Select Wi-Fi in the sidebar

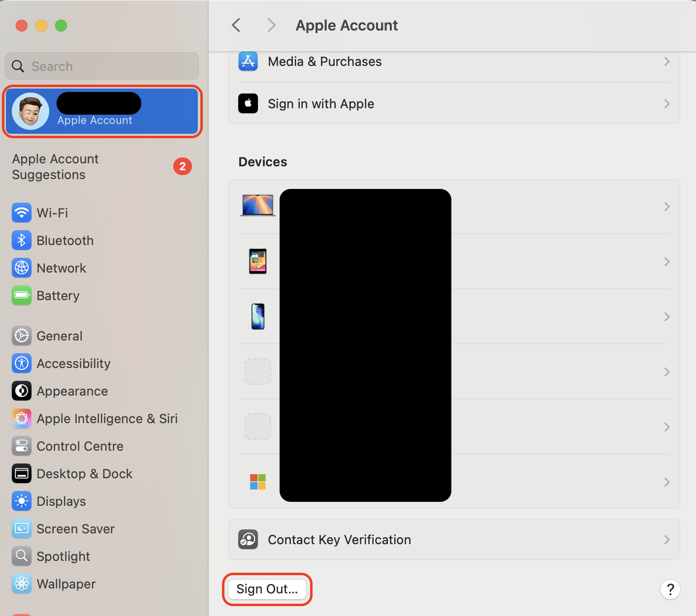53,213
